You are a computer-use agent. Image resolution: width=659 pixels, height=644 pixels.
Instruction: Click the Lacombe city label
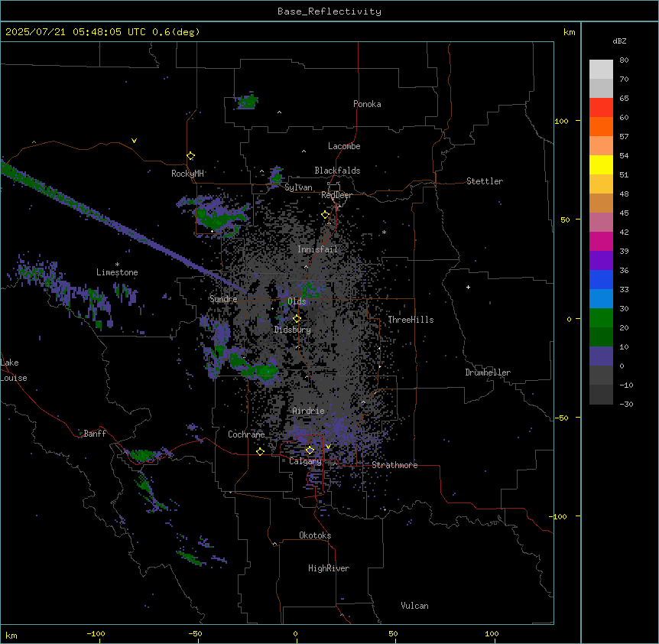[344, 146]
